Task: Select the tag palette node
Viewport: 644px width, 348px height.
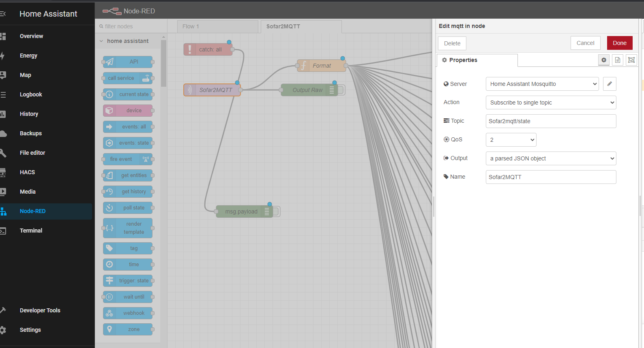Action: (x=128, y=248)
